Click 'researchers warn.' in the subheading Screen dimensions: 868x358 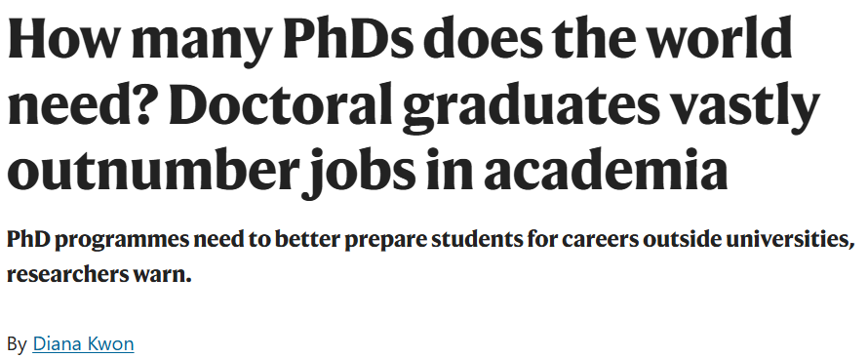pyautogui.click(x=99, y=274)
